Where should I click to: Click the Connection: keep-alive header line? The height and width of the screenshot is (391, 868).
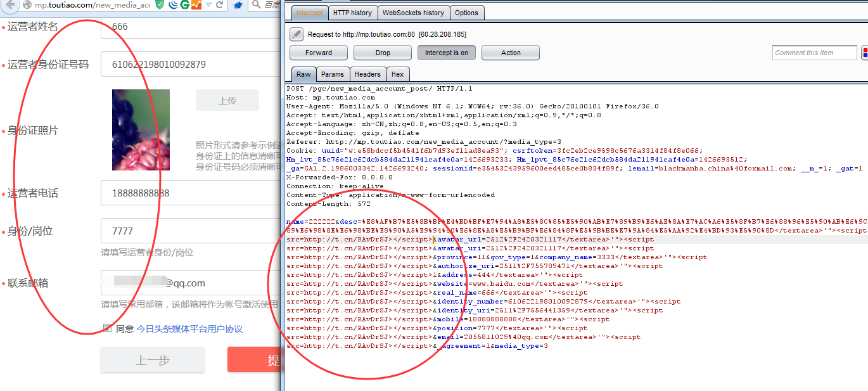tap(335, 186)
